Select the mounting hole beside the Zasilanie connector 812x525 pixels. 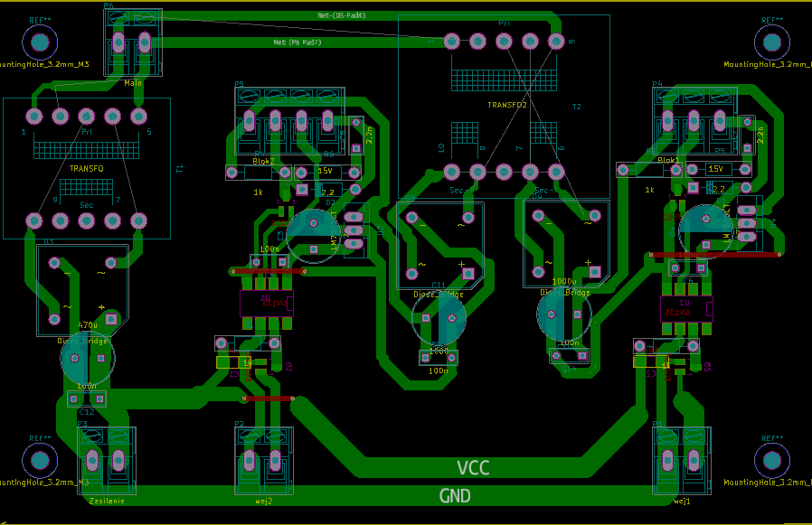coord(40,460)
